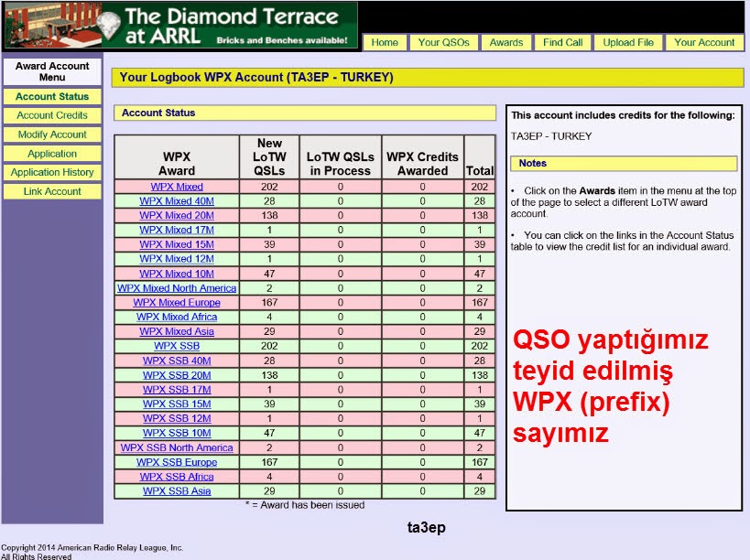
Task: Click New LoTW QSLs value for WPX Mixed Europe
Action: [x=269, y=303]
